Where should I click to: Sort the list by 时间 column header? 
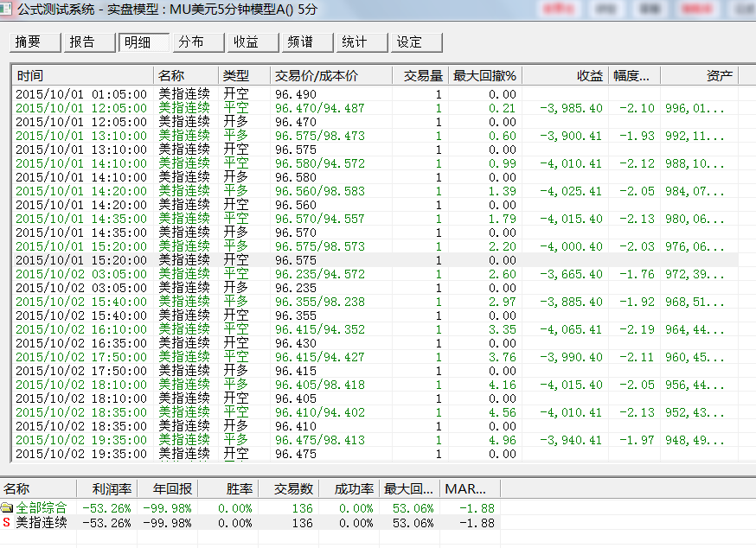coord(83,75)
